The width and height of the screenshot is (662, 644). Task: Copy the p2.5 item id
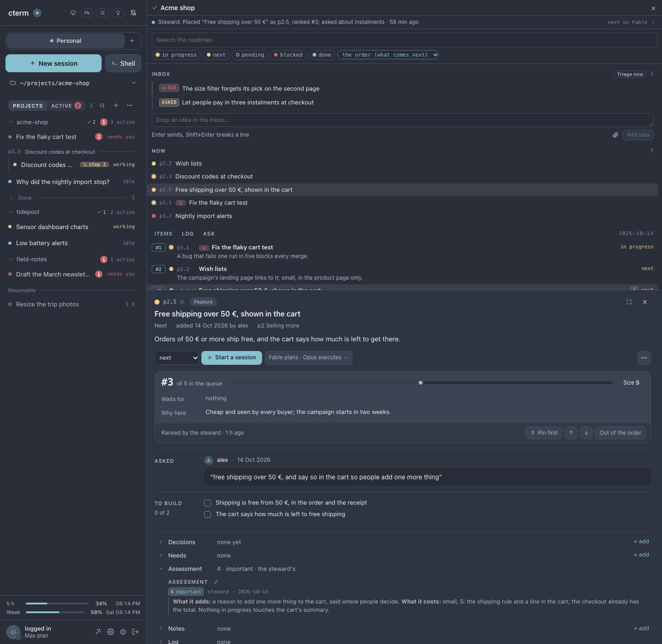[x=183, y=302]
